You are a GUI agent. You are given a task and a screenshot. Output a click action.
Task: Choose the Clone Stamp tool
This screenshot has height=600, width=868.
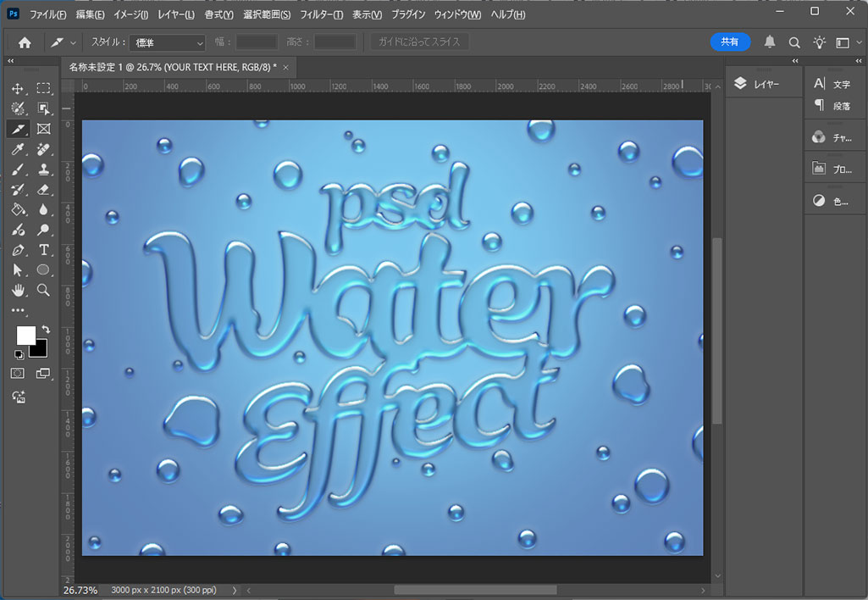[43, 169]
